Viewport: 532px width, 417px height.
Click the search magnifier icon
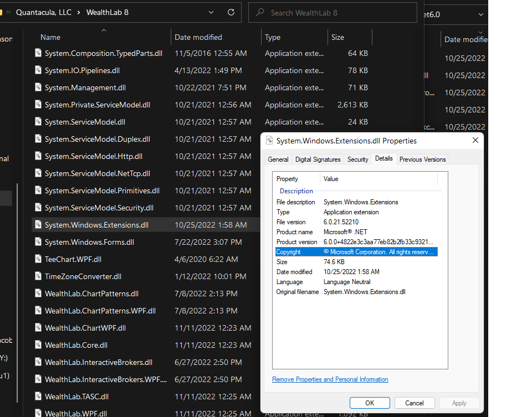click(260, 13)
